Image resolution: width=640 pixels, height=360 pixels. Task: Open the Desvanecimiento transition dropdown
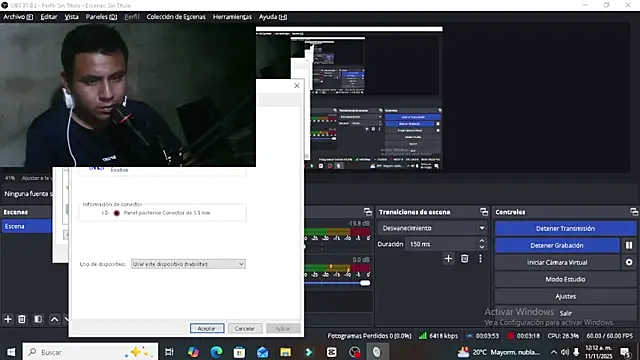tap(433, 228)
